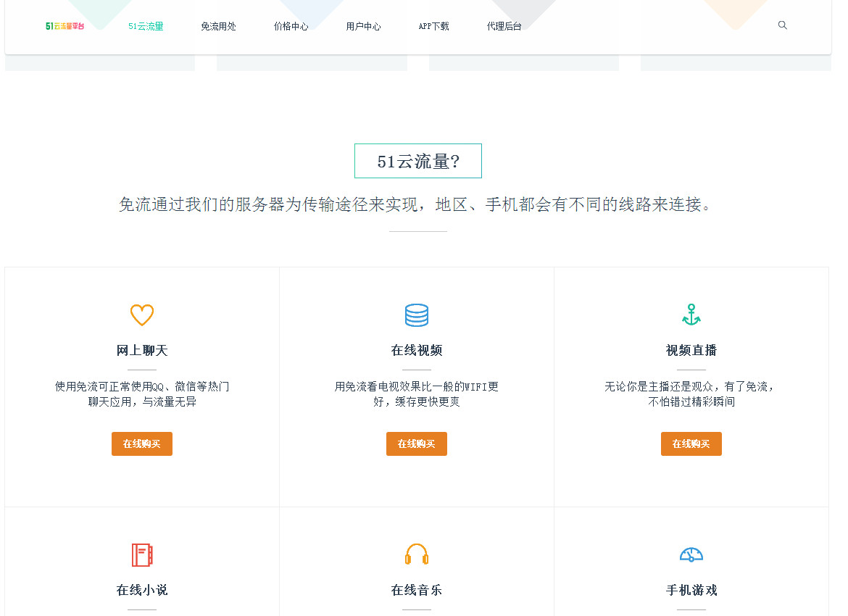Click the search magnifier icon in navbar

(x=782, y=25)
